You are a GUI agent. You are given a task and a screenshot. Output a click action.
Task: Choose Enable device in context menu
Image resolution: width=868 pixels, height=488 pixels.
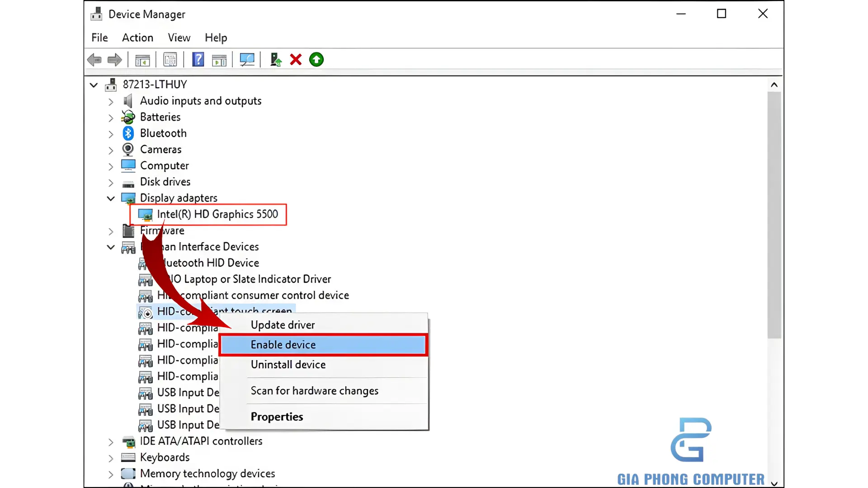[283, 345]
